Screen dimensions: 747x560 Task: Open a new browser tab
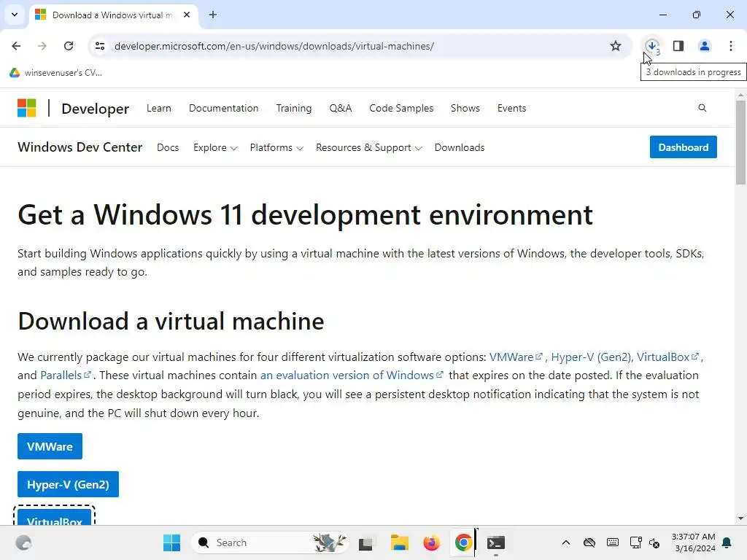click(213, 15)
